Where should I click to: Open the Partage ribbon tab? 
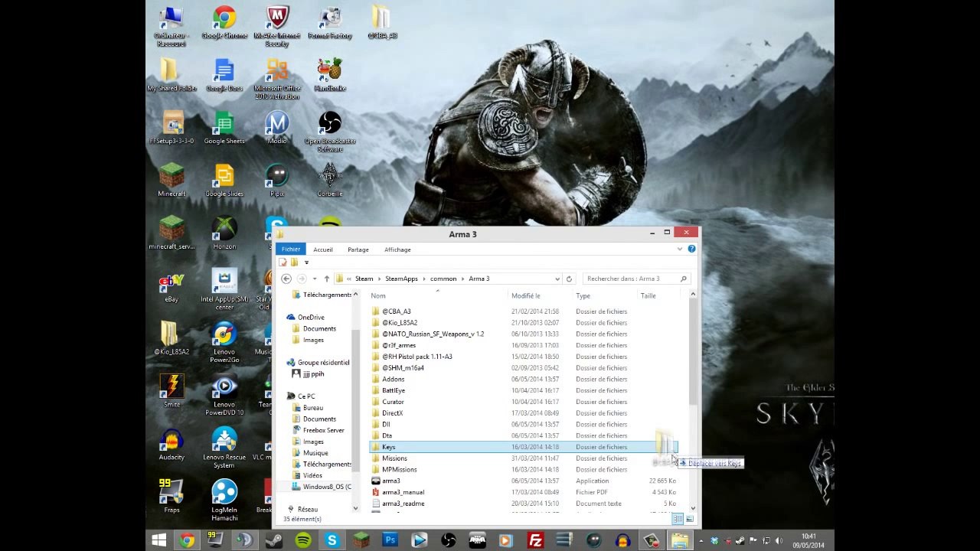click(358, 249)
